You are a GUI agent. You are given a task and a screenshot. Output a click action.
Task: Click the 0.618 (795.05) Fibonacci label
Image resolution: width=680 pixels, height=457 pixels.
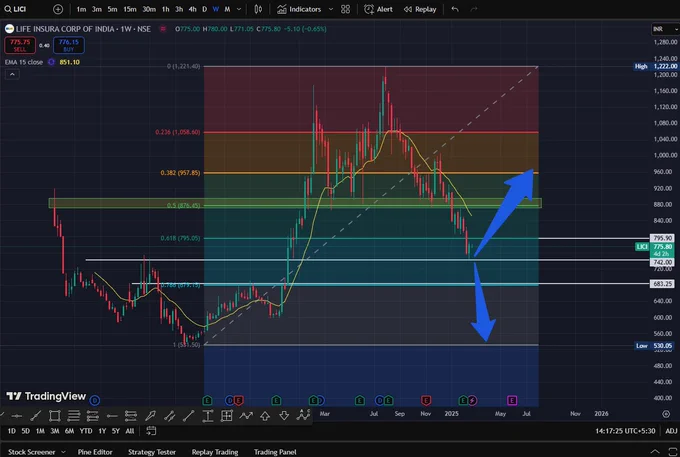click(x=180, y=238)
